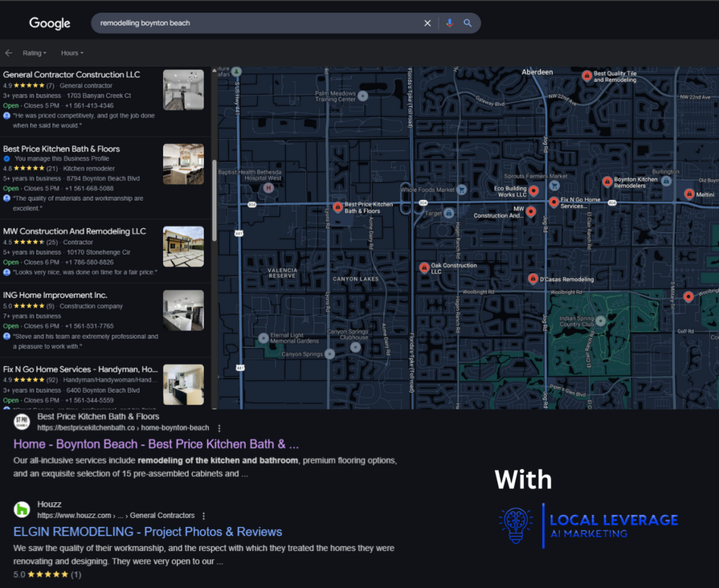Click the Houzz favicon
Screen dimensions: 719x588
pyautogui.click(x=22, y=509)
